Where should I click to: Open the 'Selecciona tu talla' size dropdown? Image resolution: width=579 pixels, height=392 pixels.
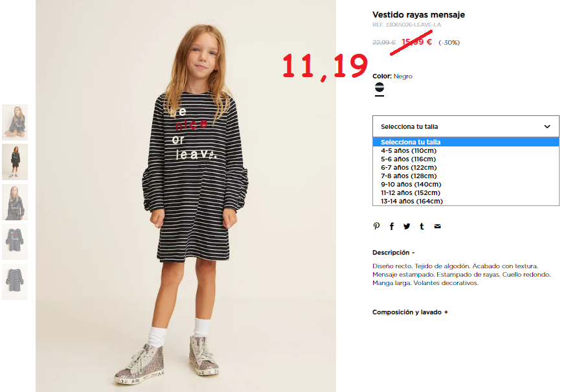pos(466,126)
